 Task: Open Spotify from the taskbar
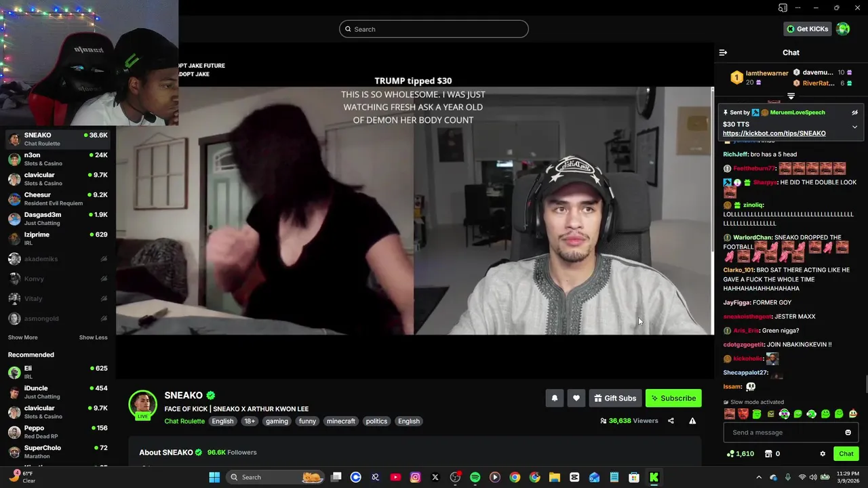tap(475, 477)
